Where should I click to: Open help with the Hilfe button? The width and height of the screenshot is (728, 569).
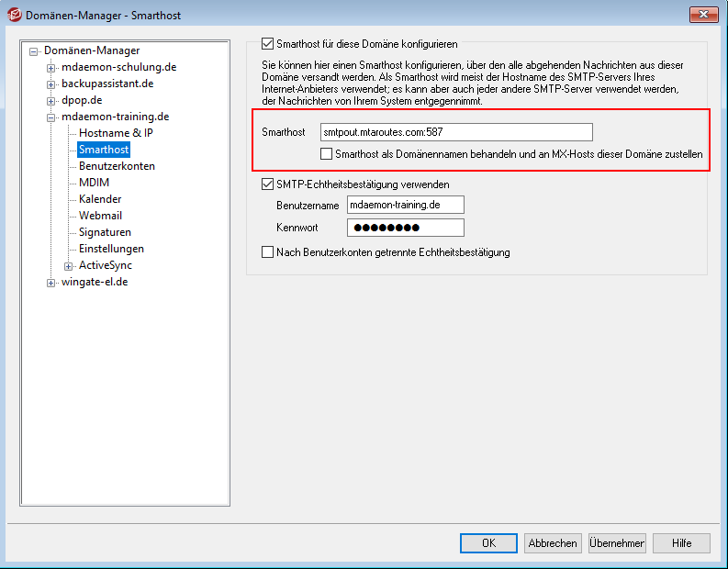coord(681,543)
